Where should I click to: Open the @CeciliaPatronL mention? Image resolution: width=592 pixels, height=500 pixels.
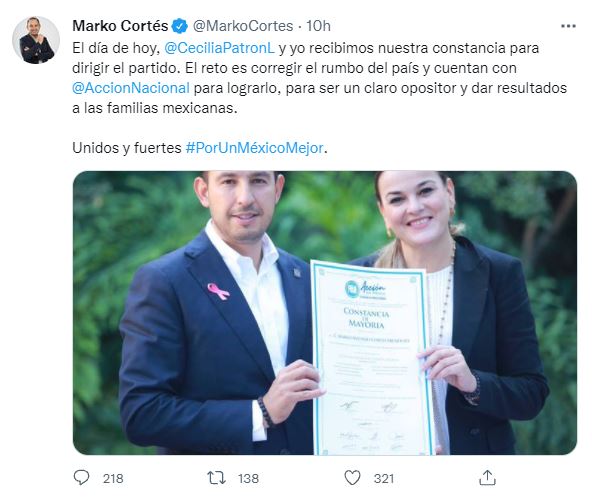[219, 48]
